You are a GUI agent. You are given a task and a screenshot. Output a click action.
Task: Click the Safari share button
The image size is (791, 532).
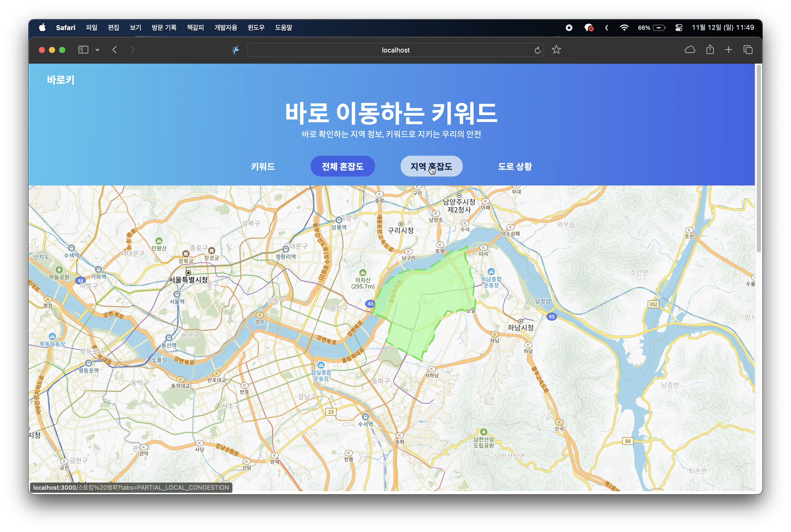[710, 50]
